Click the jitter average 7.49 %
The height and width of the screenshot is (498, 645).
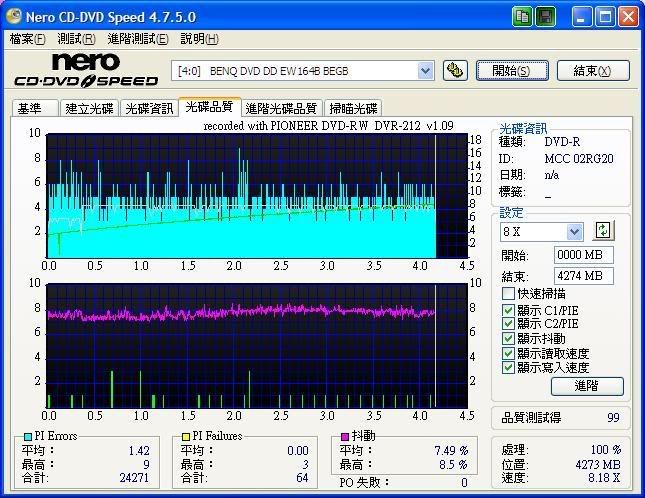coord(451,451)
